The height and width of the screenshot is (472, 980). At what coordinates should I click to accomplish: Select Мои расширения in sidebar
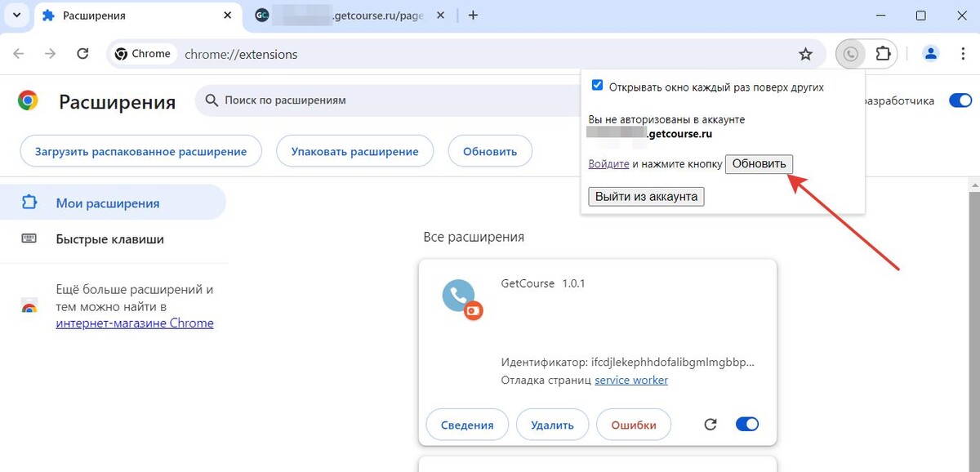tap(113, 203)
